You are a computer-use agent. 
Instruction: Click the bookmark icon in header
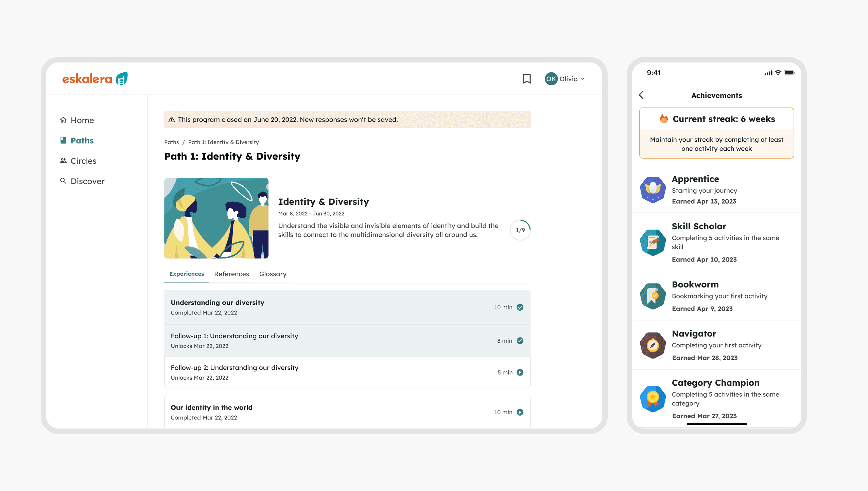526,79
